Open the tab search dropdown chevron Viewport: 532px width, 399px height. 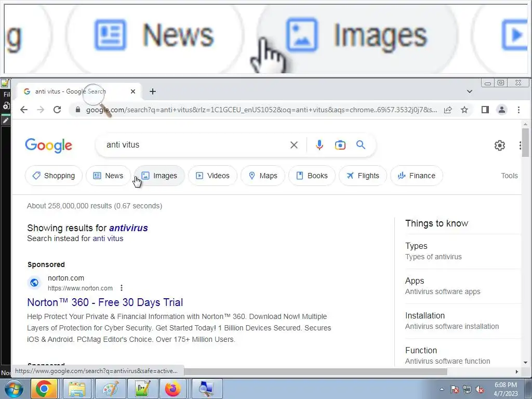[470, 91]
